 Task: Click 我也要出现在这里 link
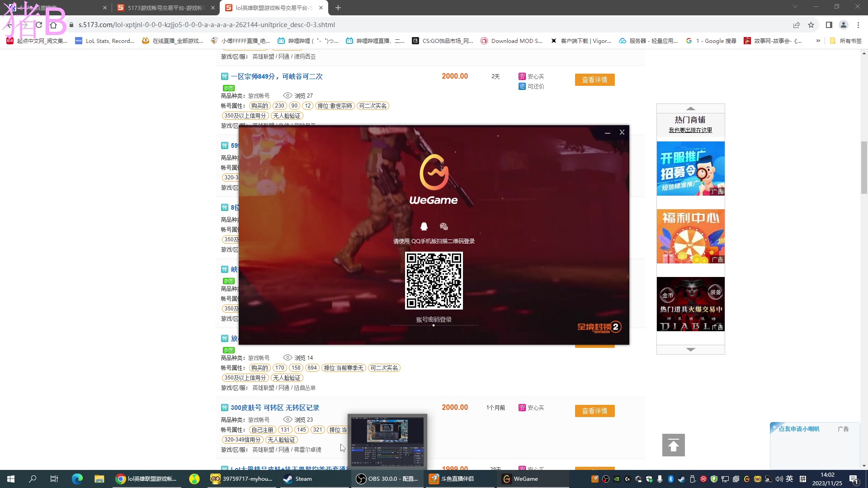(x=690, y=130)
